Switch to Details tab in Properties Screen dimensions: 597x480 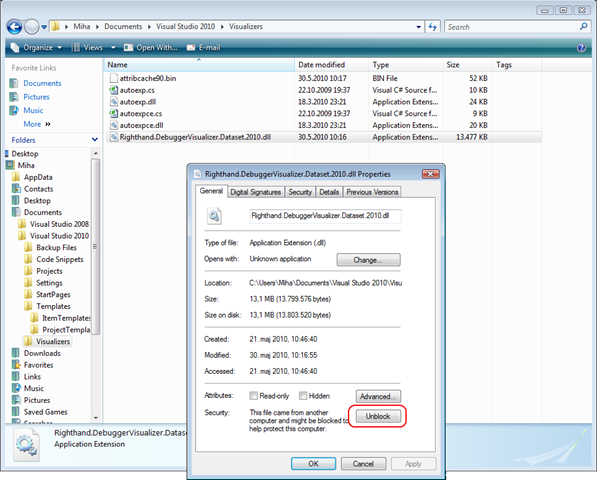(329, 192)
